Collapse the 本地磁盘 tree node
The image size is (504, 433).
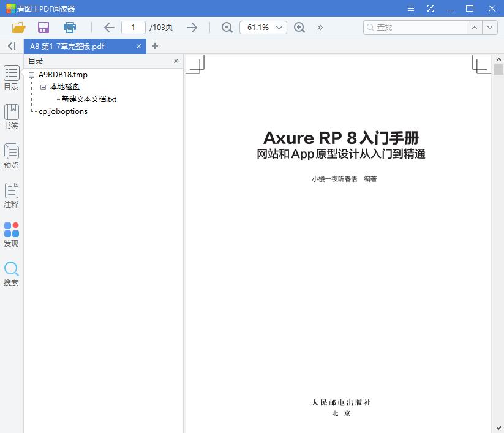(43, 86)
